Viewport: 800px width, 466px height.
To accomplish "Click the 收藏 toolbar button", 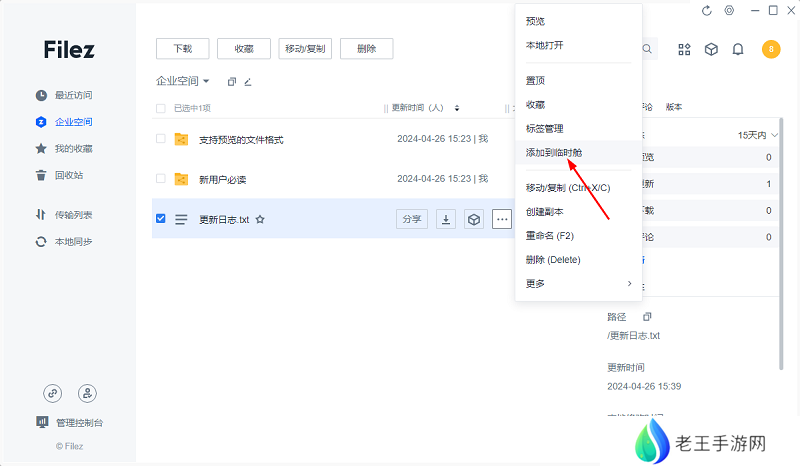I will tap(244, 48).
